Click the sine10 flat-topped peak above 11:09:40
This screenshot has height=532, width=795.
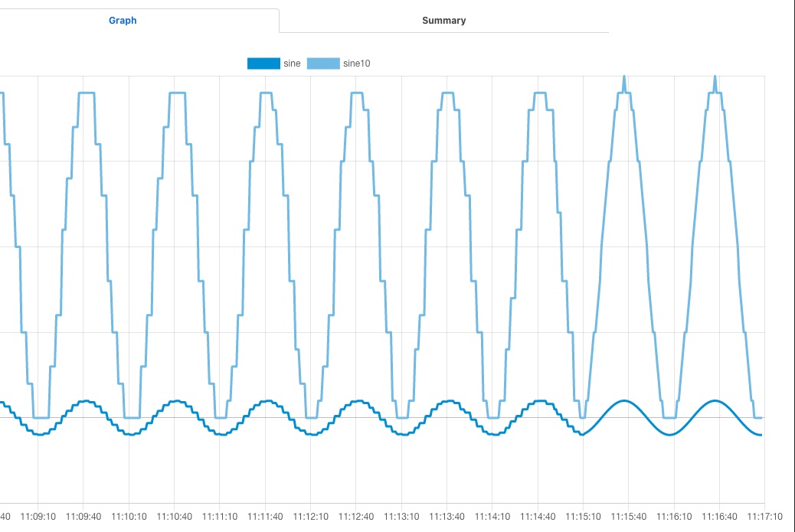[x=87, y=93]
